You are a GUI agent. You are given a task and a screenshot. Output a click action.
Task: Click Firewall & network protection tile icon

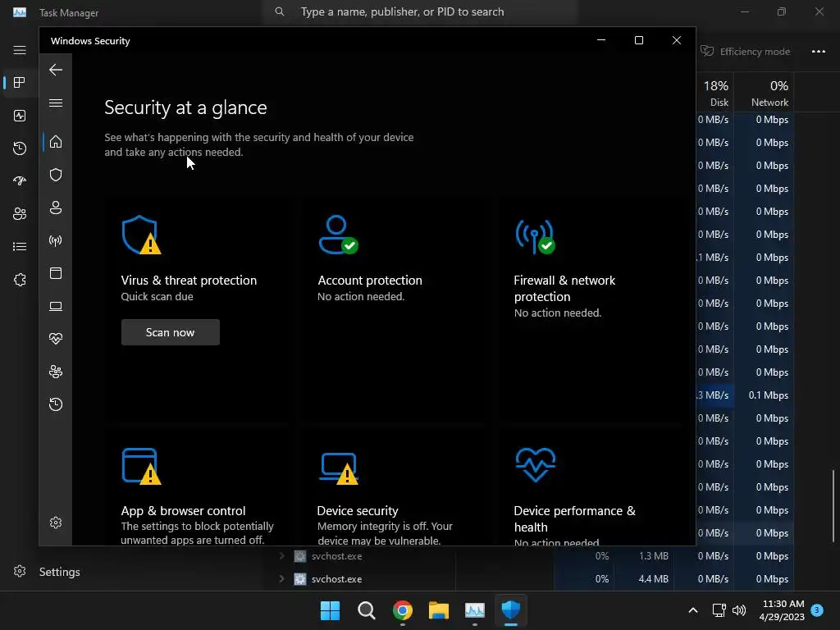click(535, 236)
